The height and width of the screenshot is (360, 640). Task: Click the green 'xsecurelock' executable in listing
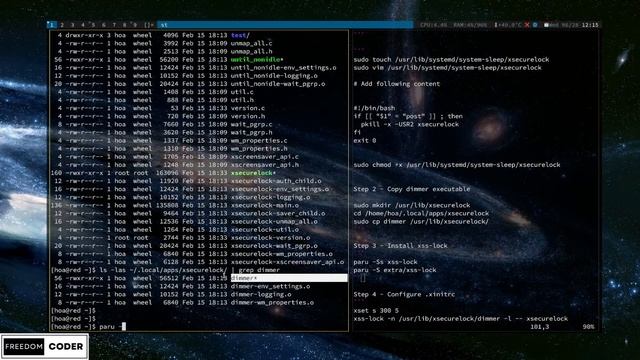tap(253, 173)
